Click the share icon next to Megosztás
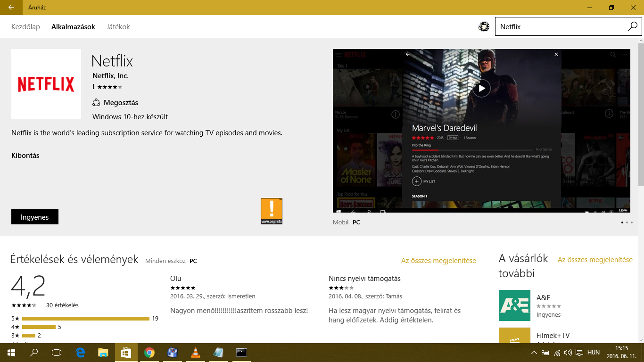The height and width of the screenshot is (362, 644). pyautogui.click(x=96, y=103)
